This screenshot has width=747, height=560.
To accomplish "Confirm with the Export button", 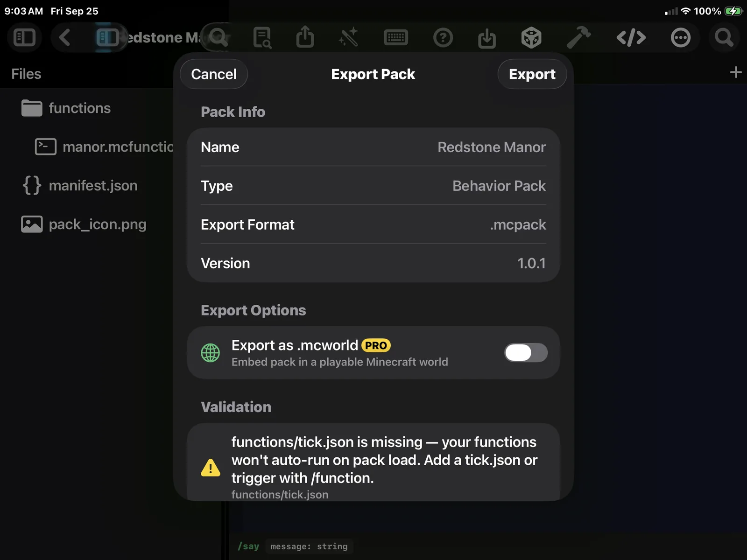I will (532, 74).
